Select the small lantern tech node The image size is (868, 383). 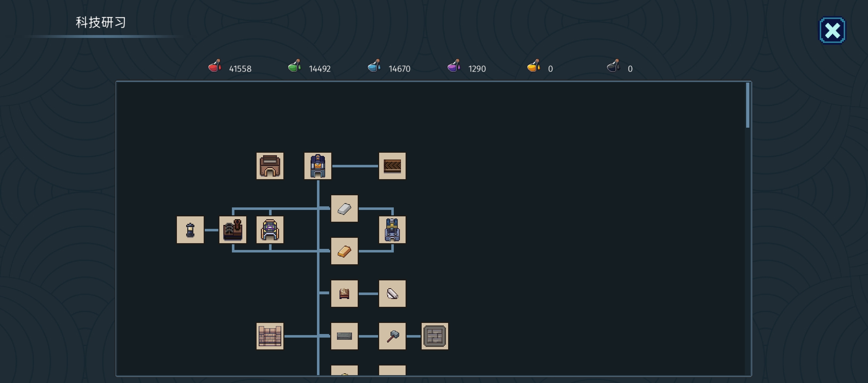(190, 230)
